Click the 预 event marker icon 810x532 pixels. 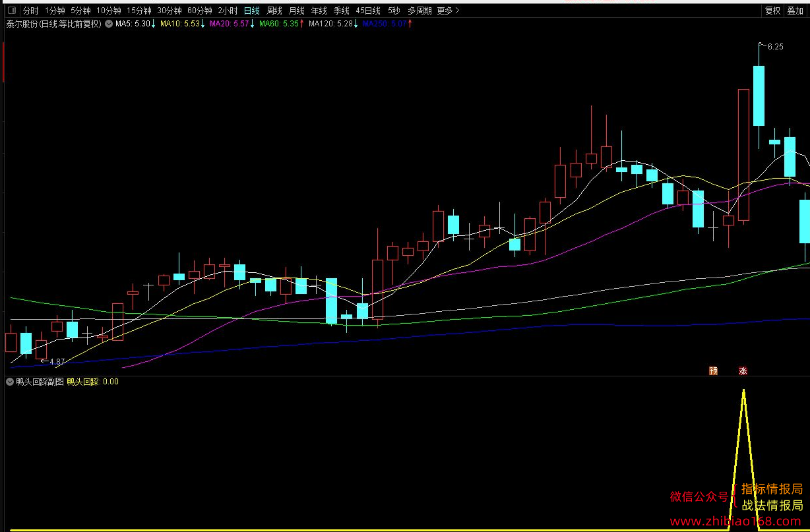[x=713, y=371]
